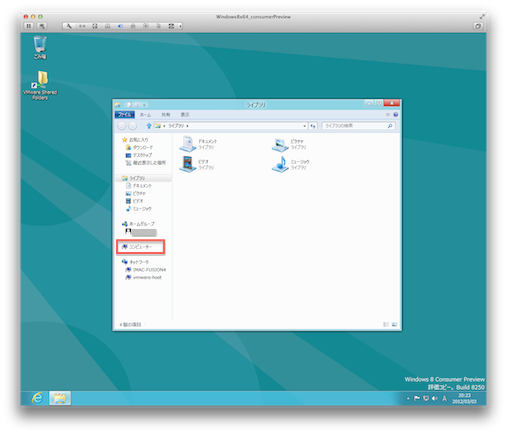Open the taskbar clock showing 20:23
Viewport: 507px width, 434px height.
464,398
